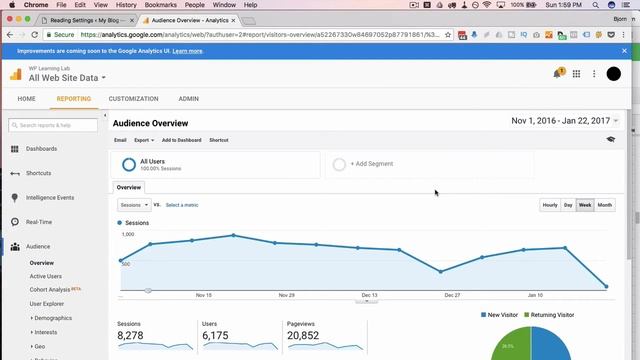Image resolution: width=640 pixels, height=360 pixels.
Task: Bookmark this page with the star icon
Action: tap(448, 35)
